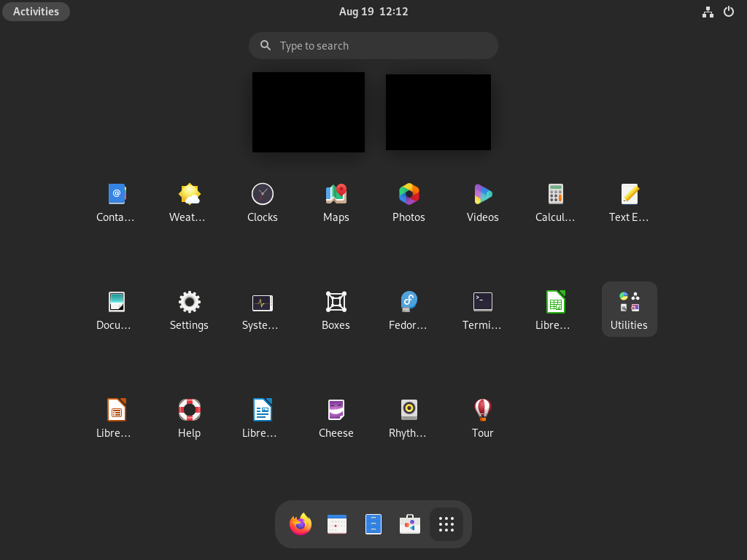Screen dimensions: 747x560
Task: Launch the Weather app
Action: (189, 202)
